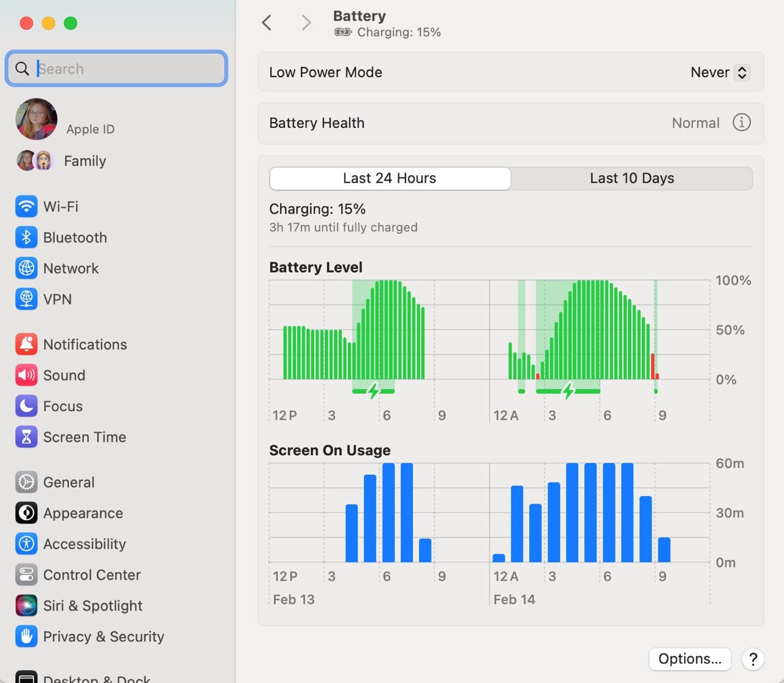784x683 pixels.
Task: Open Appearance settings icon
Action: (x=26, y=513)
